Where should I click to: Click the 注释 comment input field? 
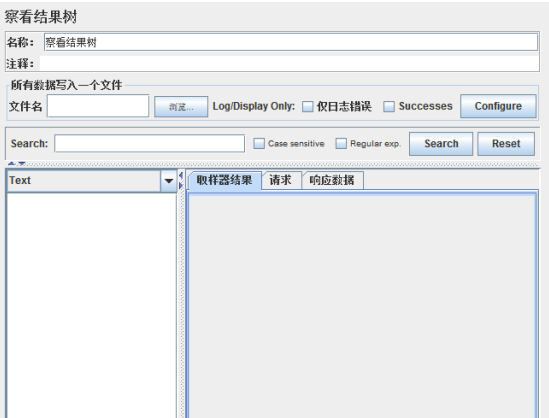(290, 64)
